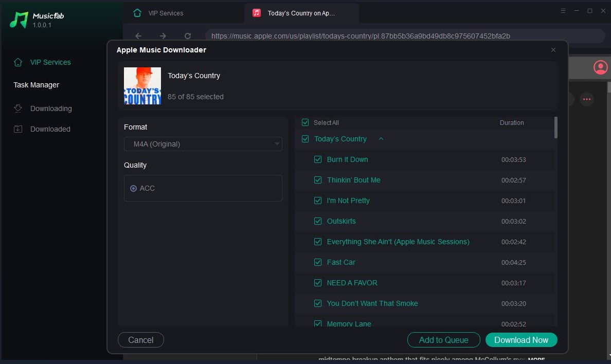The image size is (611, 364).
Task: Close the Apple Music Downloader dialog
Action: (x=553, y=50)
